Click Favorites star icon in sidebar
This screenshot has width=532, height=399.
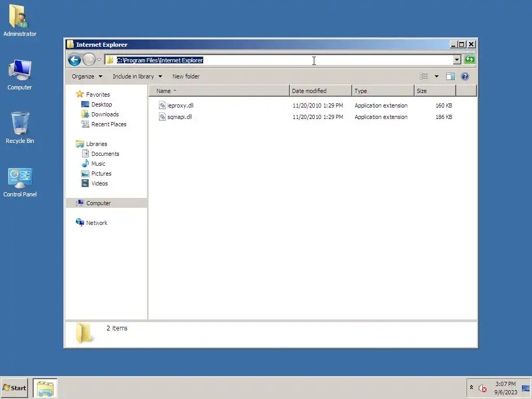point(79,94)
